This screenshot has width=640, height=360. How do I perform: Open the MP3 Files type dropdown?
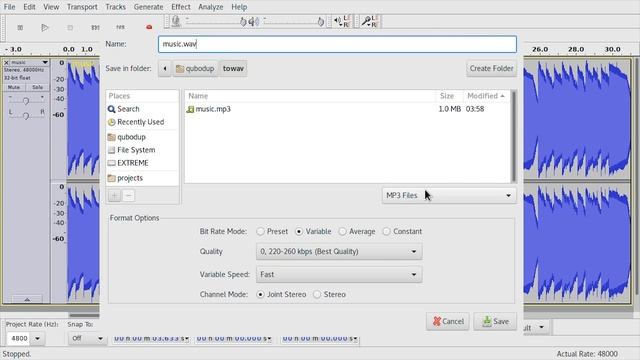click(449, 196)
